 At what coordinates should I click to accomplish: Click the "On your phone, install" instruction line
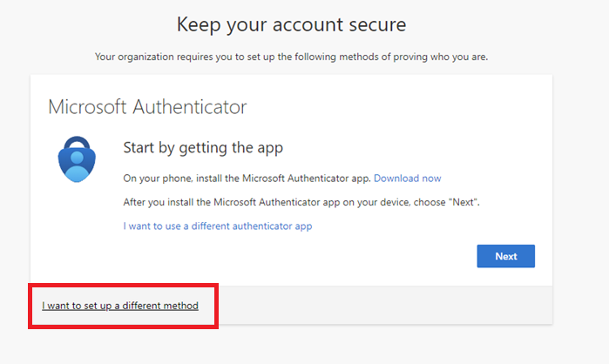click(x=247, y=179)
